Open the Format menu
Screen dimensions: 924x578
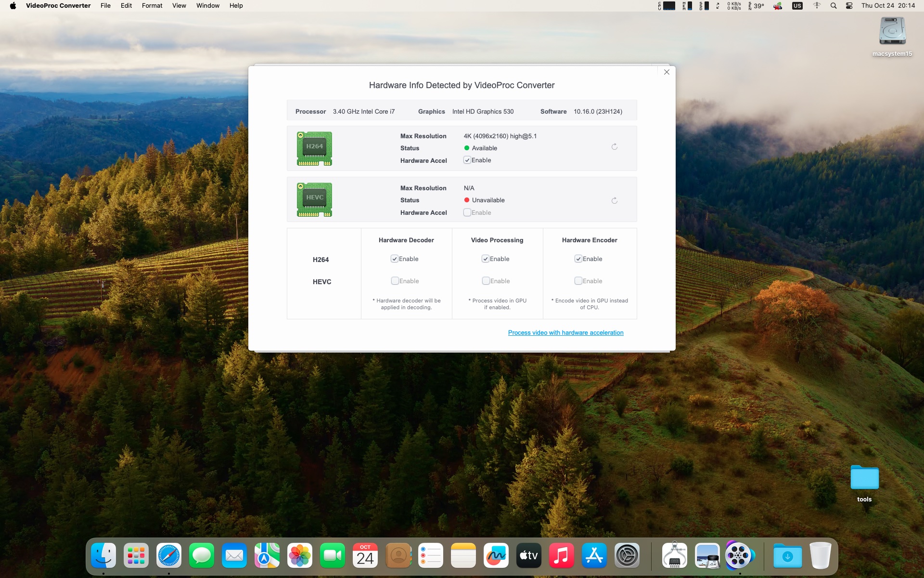pos(152,6)
